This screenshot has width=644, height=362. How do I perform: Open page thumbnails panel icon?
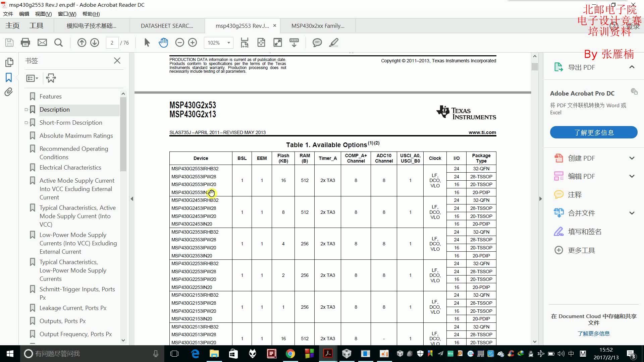[x=9, y=62]
